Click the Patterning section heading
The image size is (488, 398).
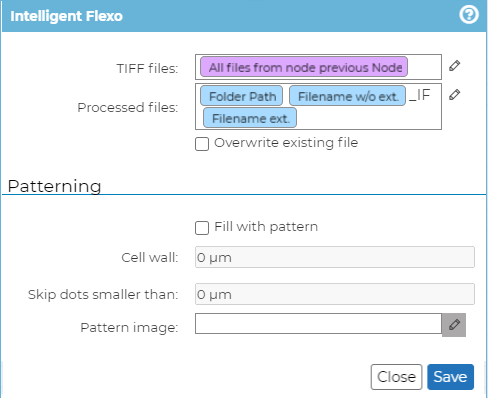point(54,186)
